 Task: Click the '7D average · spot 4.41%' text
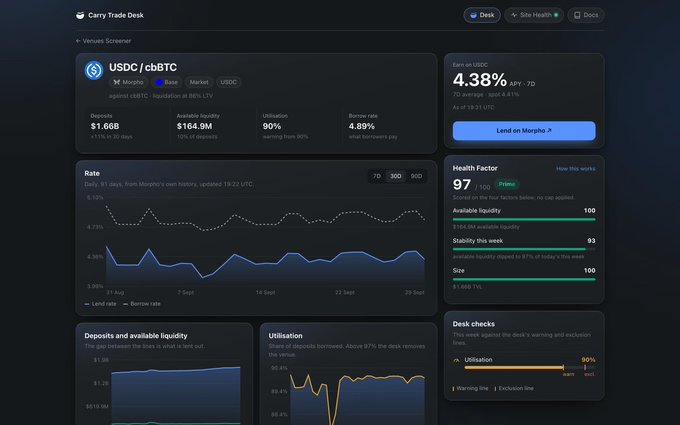(486, 95)
